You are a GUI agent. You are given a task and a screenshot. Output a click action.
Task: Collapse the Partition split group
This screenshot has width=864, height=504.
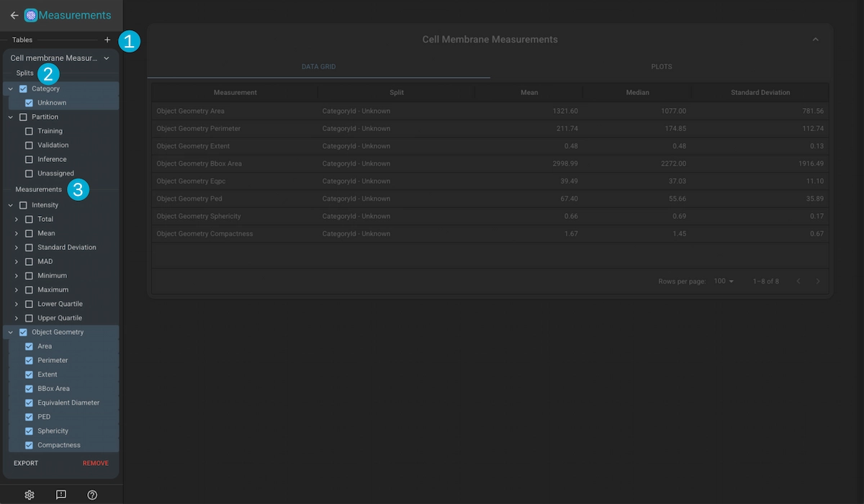11,117
